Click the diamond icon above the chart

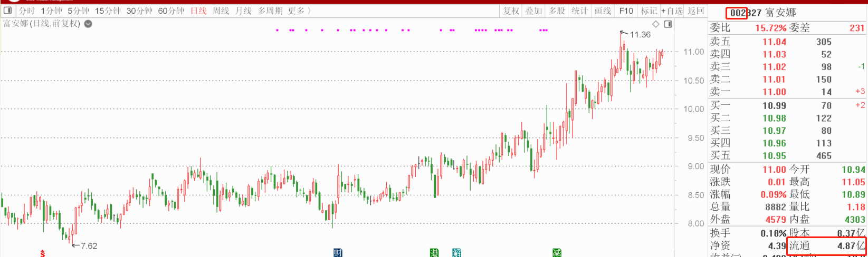pyautogui.click(x=656, y=24)
